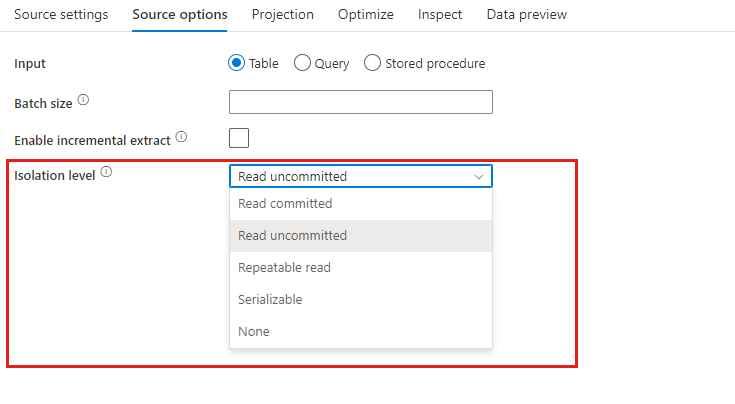Collapse the Isolation level dropdown chevron
Image resolution: width=735 pixels, height=404 pixels.
click(x=479, y=177)
